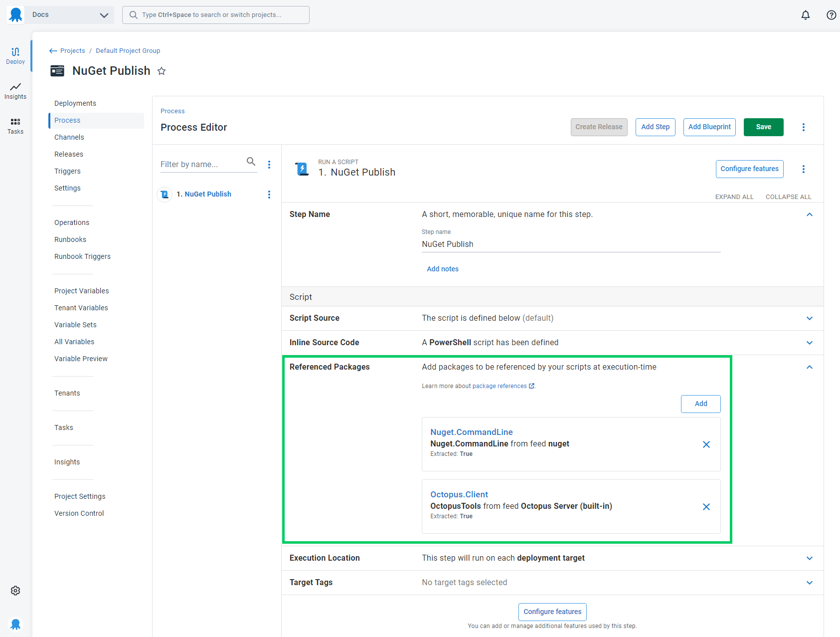The width and height of the screenshot is (840, 637).
Task: Open the help question mark icon
Action: 831,15
